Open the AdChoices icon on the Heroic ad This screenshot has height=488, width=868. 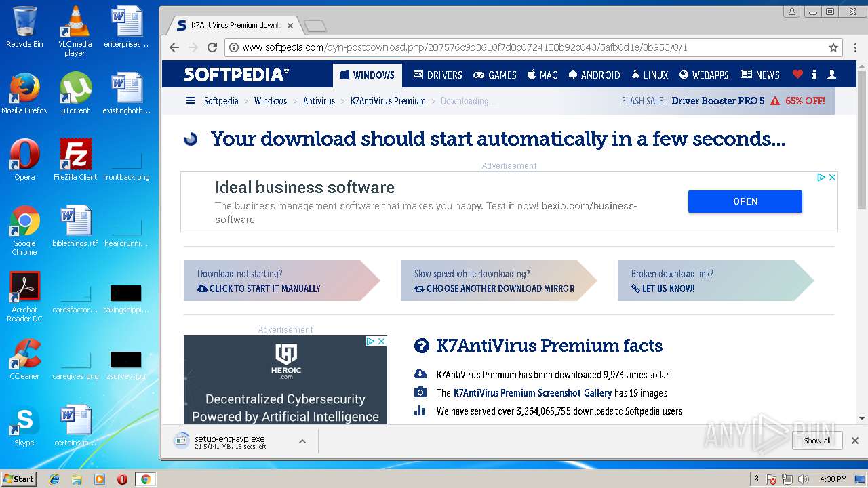pyautogui.click(x=371, y=341)
